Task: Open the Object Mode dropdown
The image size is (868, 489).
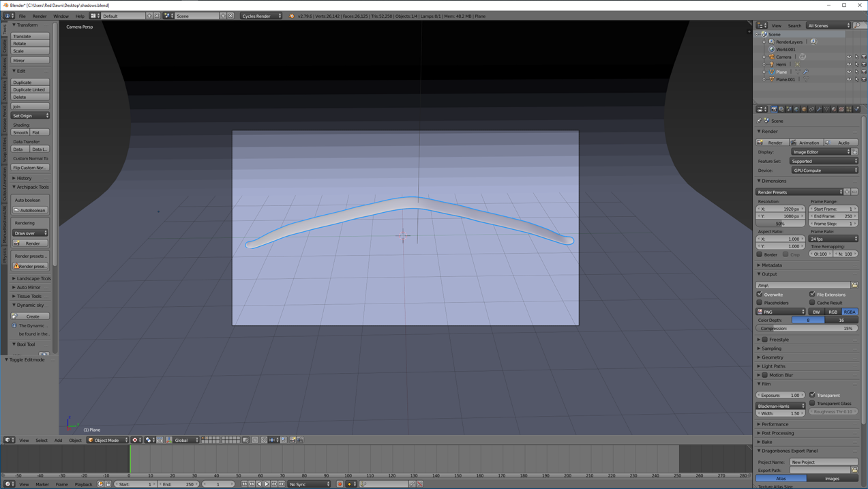Action: pos(107,440)
